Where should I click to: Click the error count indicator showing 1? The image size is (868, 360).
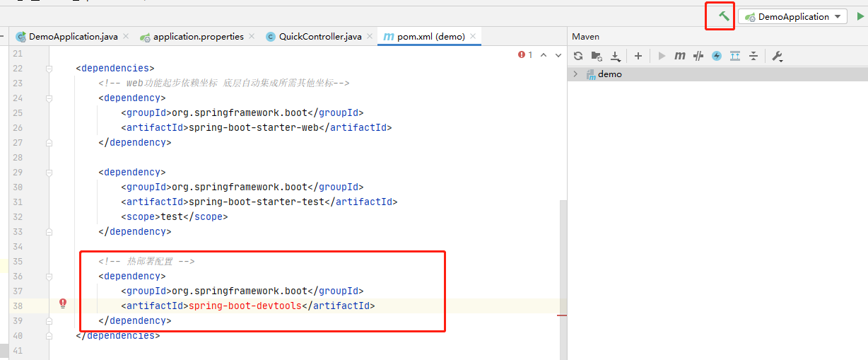525,54
